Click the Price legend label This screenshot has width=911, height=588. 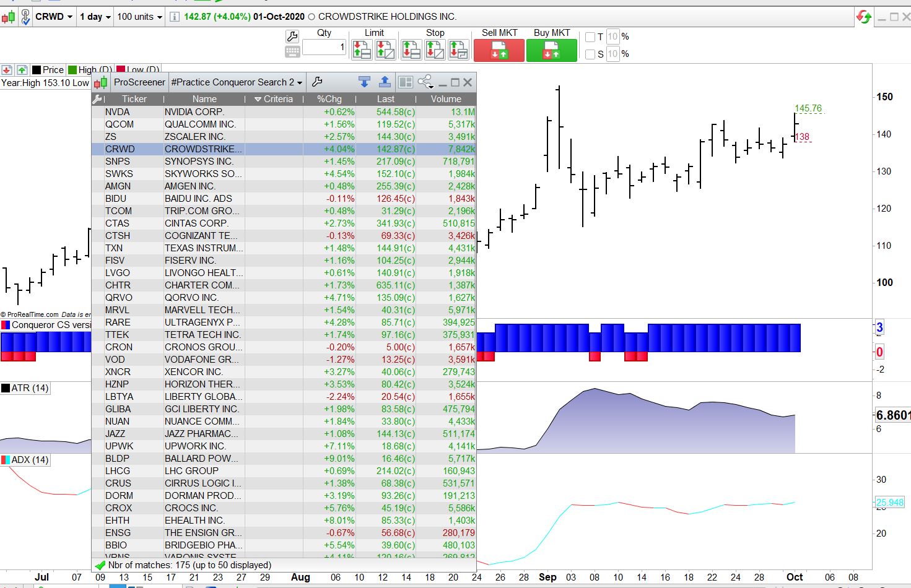(53, 70)
